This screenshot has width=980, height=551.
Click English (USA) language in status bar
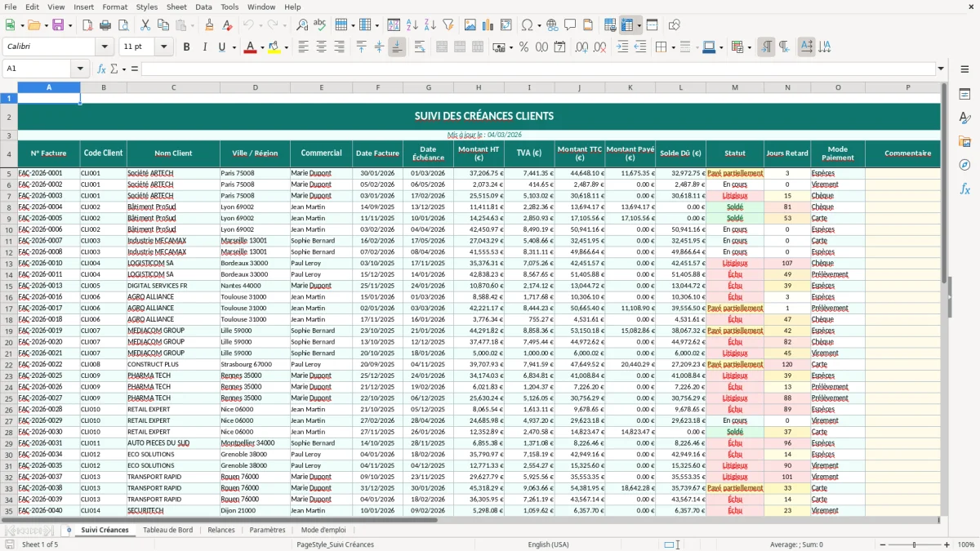(549, 544)
